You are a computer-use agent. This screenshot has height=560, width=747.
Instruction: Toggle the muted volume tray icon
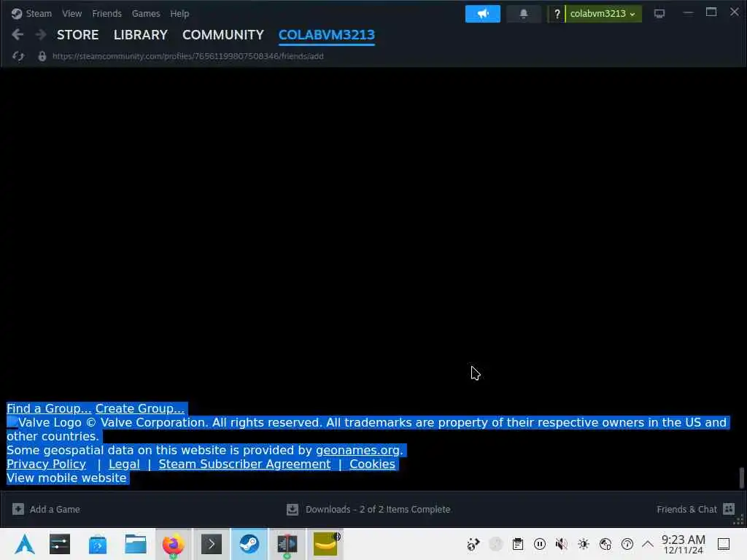coord(562,544)
